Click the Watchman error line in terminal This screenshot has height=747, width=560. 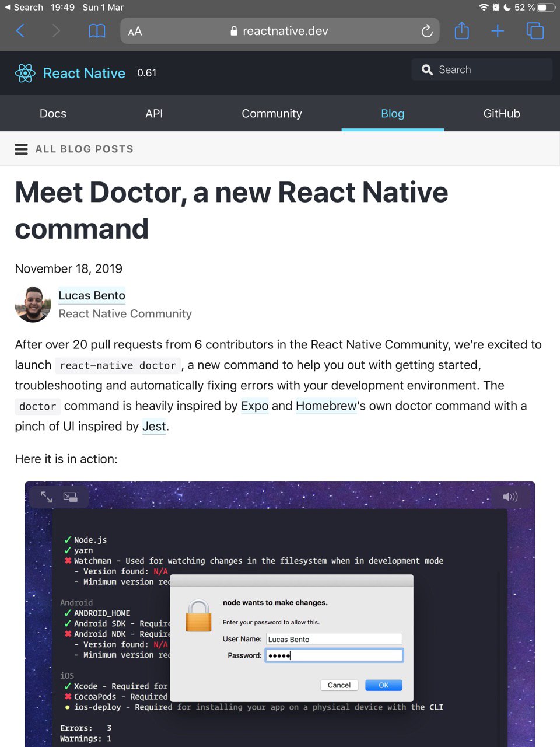[254, 561]
